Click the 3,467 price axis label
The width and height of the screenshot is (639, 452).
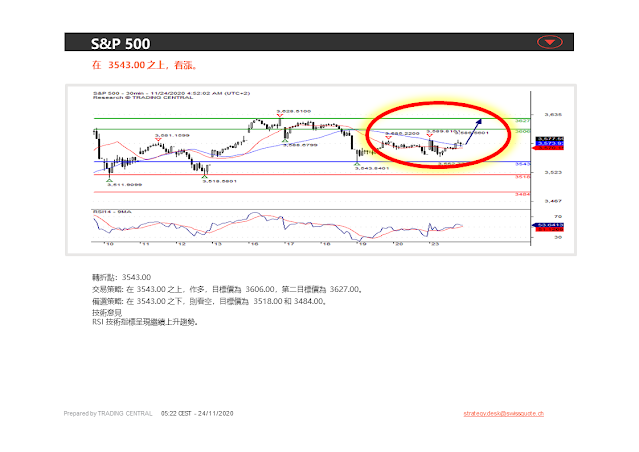(x=553, y=201)
